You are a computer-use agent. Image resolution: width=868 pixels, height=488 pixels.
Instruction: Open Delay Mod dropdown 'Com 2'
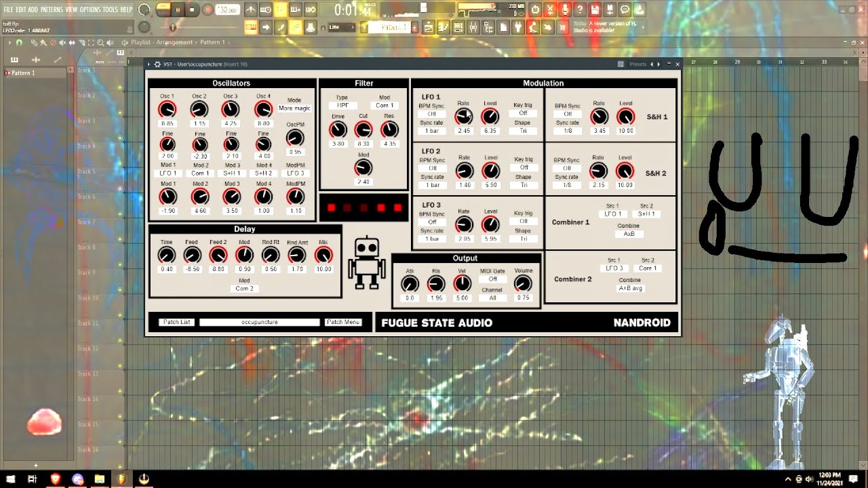coord(244,289)
